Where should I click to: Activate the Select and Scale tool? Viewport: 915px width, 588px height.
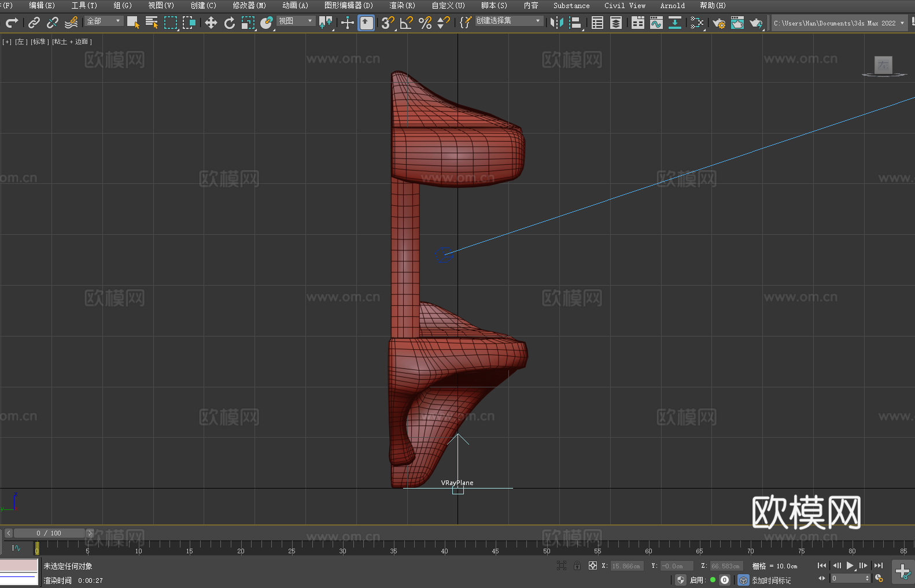pos(248,23)
